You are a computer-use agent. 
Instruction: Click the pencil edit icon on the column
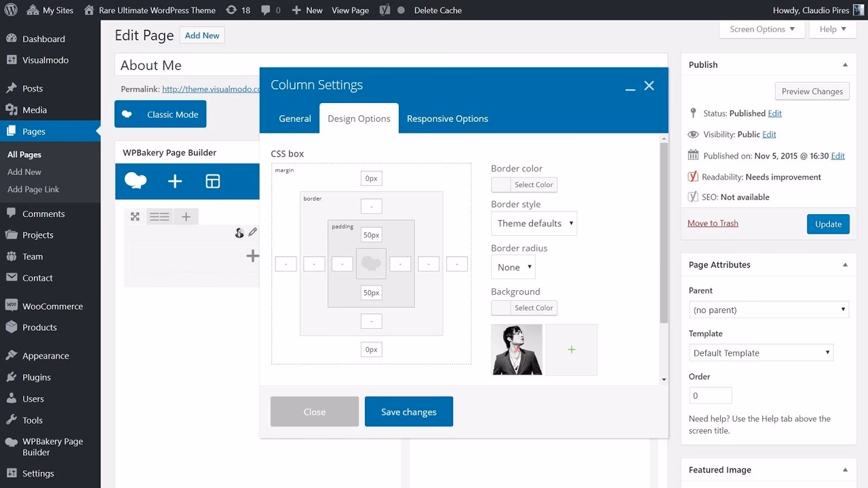[253, 232]
